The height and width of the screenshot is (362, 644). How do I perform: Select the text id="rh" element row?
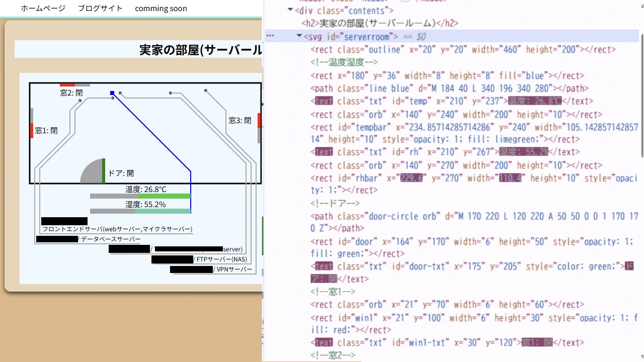pos(445,152)
